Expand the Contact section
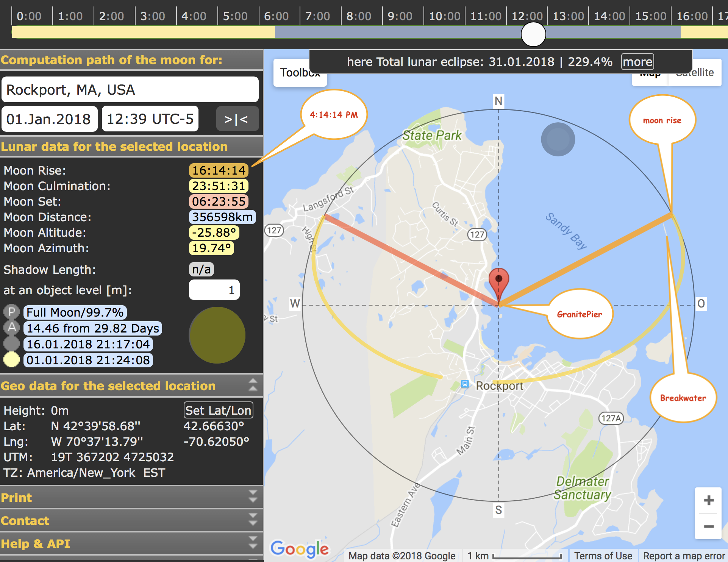The height and width of the screenshot is (562, 728). (x=253, y=520)
